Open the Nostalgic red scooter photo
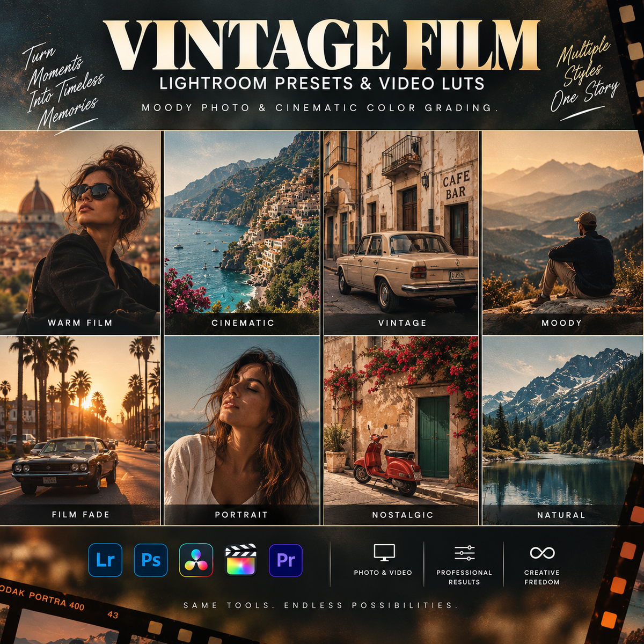The height and width of the screenshot is (644, 644). click(401, 430)
